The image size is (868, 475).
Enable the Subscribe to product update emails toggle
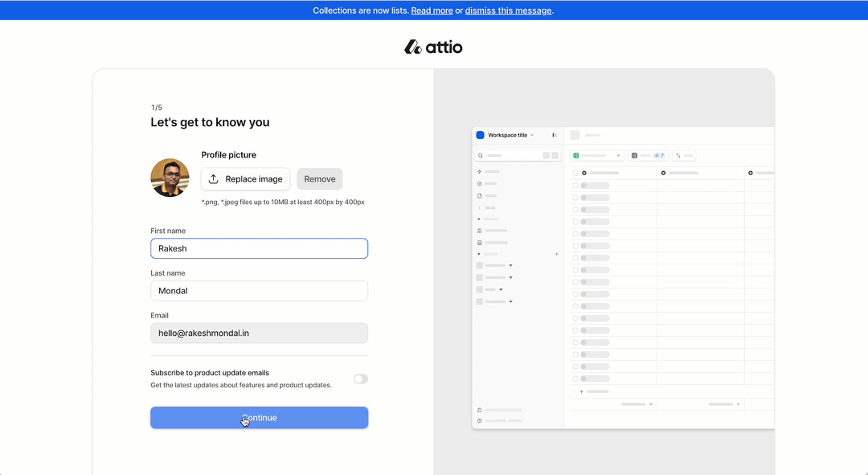[360, 379]
